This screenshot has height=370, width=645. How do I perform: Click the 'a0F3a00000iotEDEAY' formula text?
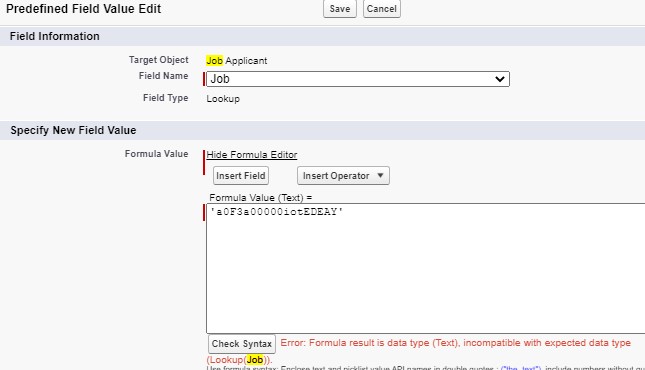click(276, 212)
